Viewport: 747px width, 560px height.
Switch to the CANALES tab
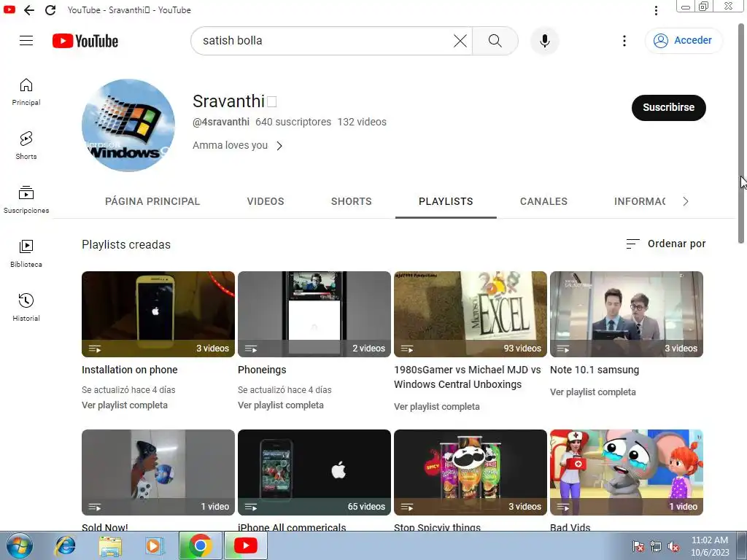click(543, 201)
